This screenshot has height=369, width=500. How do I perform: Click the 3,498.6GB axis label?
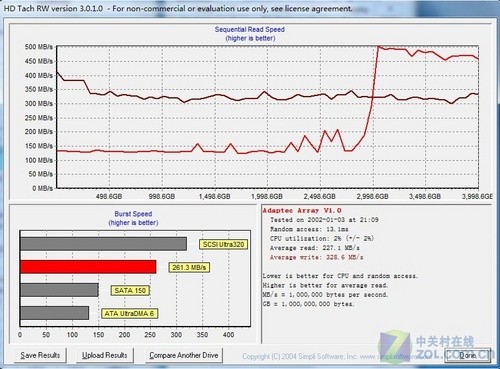[425, 196]
